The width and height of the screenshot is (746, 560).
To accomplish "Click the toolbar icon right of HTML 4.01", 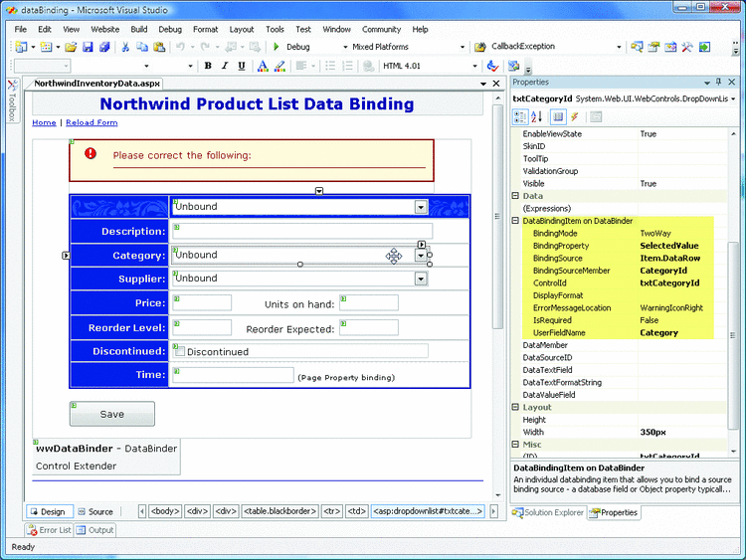I will 493,66.
